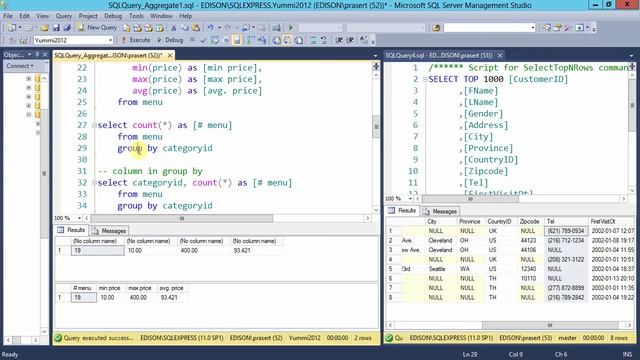The image size is (640, 360).
Task: Open the Project menu
Action: click(x=88, y=16)
